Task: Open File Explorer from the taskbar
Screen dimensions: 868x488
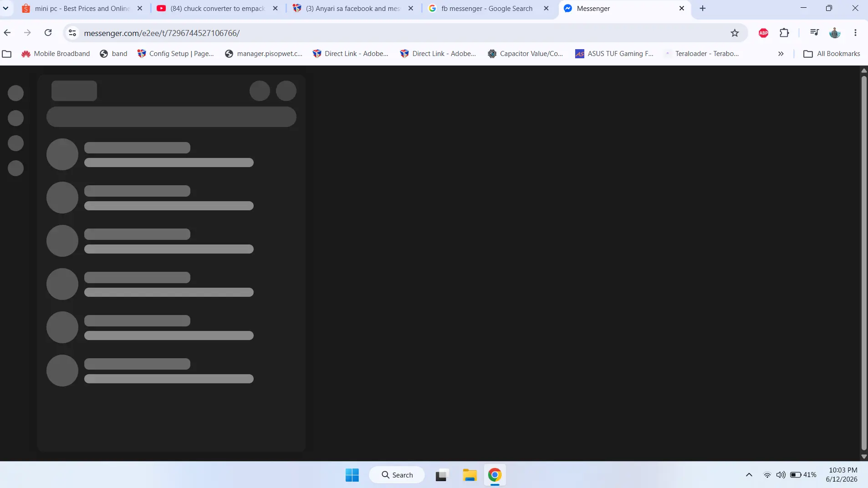Action: pyautogui.click(x=470, y=475)
